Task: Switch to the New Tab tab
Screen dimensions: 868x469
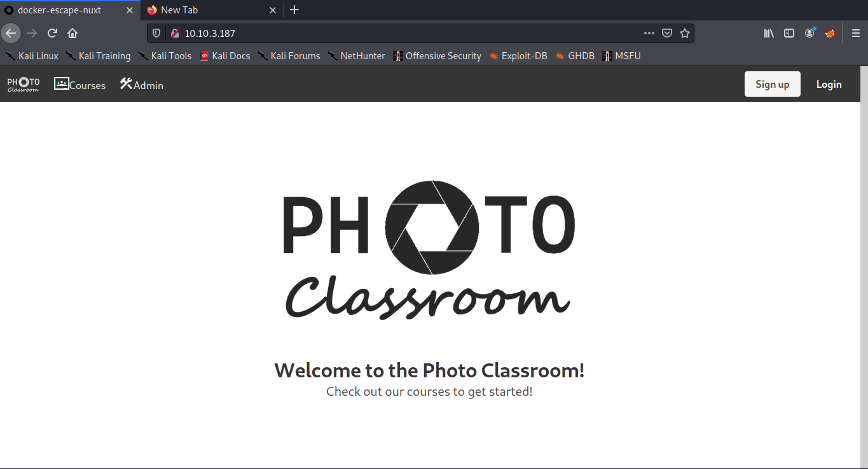Action: point(213,10)
